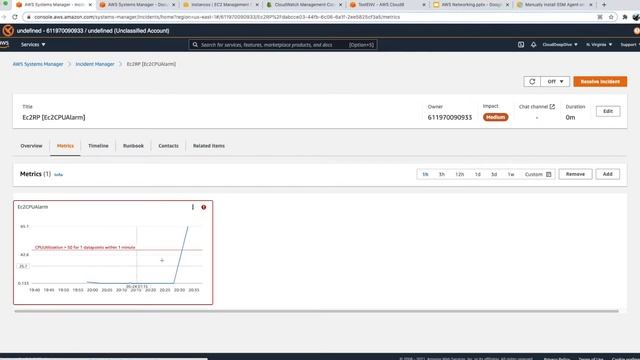Click the refresh icon beside Off dropdown
640x360 pixels.
pyautogui.click(x=532, y=82)
